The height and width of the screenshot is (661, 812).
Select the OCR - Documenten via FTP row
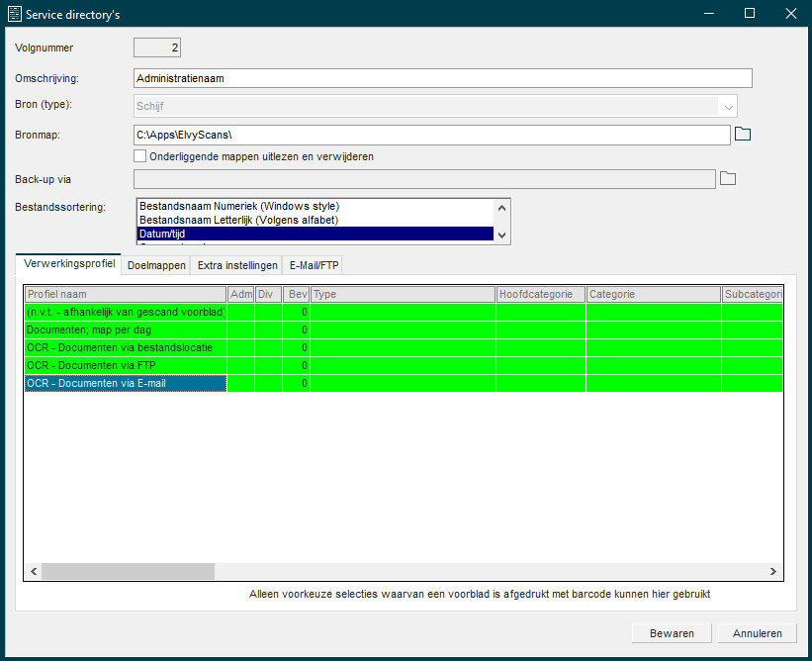click(126, 365)
